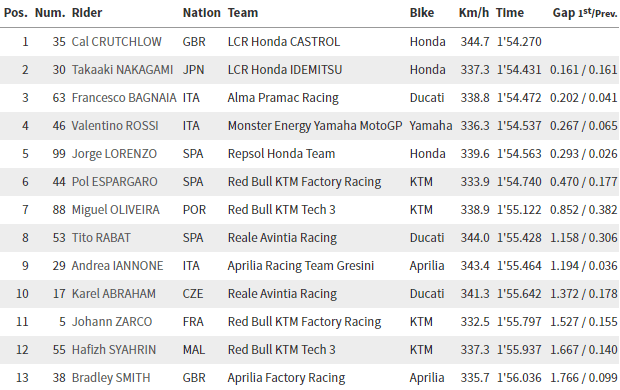Click the Team column header
This screenshot has width=620, height=390.
coord(243,13)
